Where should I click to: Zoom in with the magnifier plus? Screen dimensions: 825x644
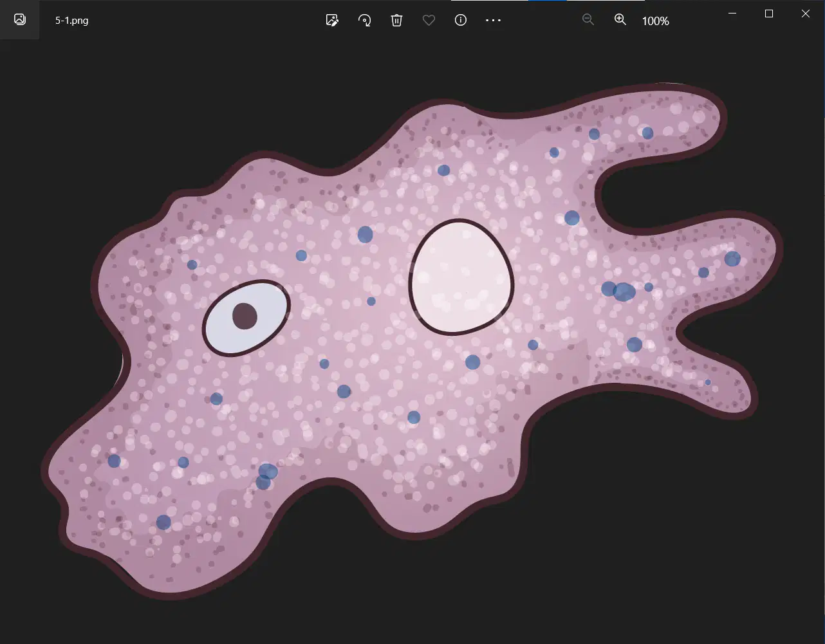click(620, 20)
